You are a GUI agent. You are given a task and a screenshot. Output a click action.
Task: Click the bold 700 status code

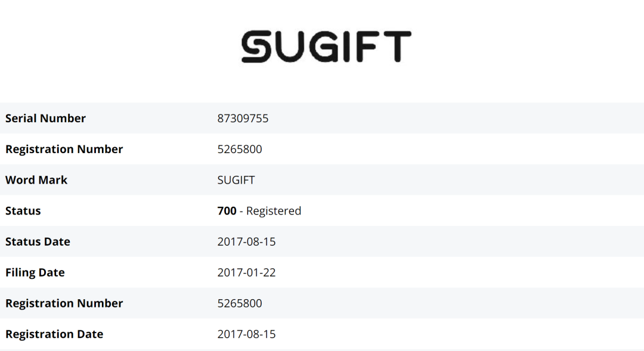[x=227, y=211]
